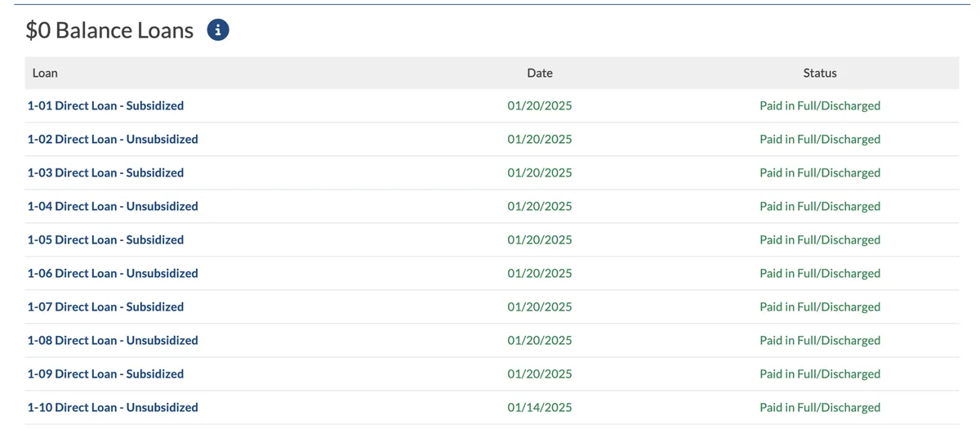Click Paid in Full/Discharged status for loan 1-10

[x=820, y=407]
